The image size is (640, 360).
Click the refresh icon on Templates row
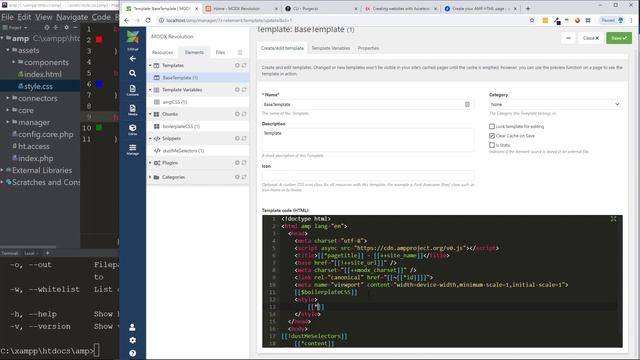coord(244,65)
